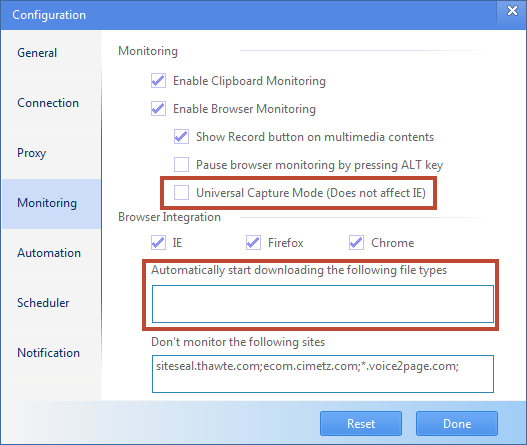Viewport: 527px width, 445px height.
Task: Uncheck Enable Browser Monitoring
Action: pyautogui.click(x=158, y=109)
